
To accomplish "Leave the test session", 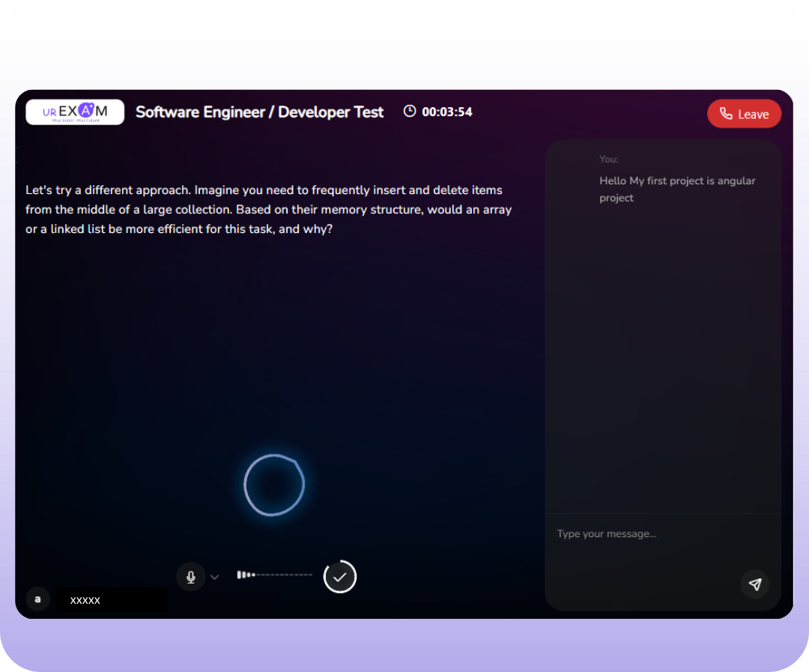I will pos(744,114).
